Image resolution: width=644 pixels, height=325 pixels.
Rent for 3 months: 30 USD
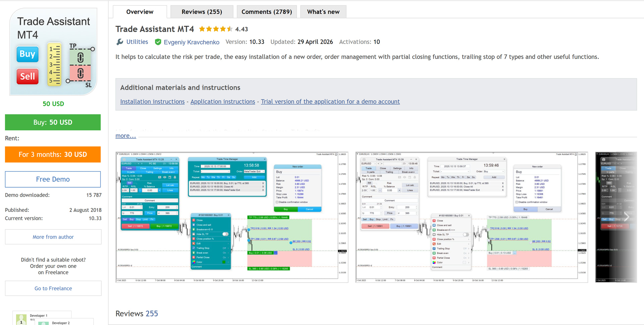point(53,154)
